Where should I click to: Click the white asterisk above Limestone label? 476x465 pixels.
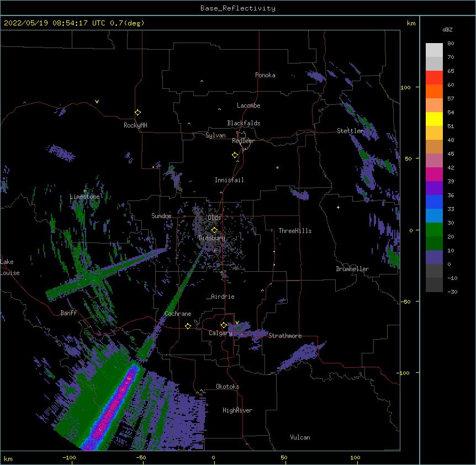[x=85, y=191]
